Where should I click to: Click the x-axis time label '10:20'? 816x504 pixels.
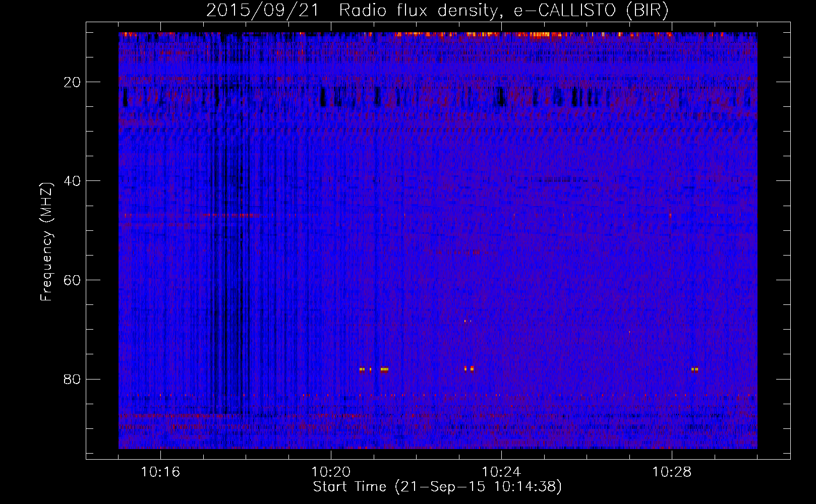point(331,472)
